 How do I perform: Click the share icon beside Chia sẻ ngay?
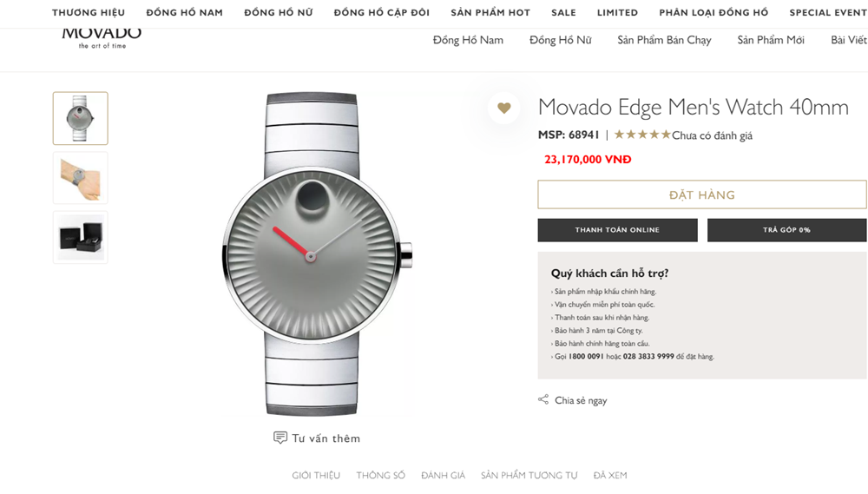(543, 399)
